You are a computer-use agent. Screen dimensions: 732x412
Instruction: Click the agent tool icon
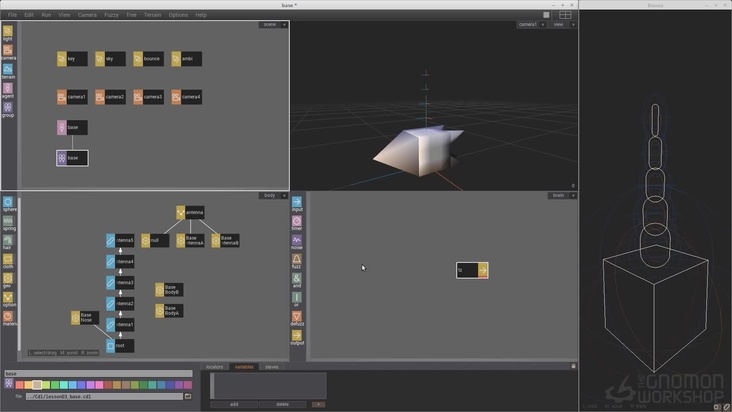[x=8, y=89]
